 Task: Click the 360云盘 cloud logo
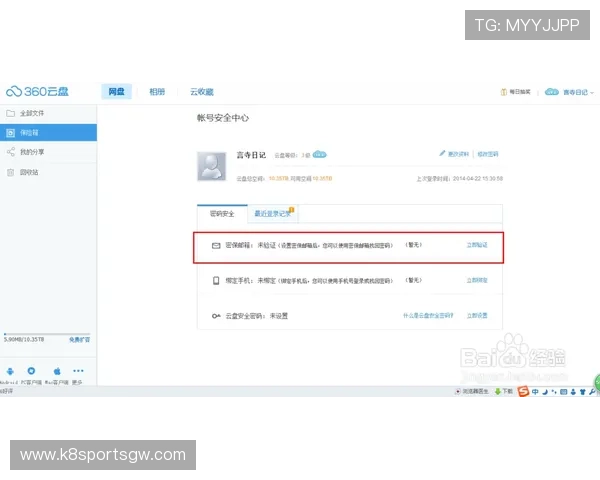pos(37,91)
